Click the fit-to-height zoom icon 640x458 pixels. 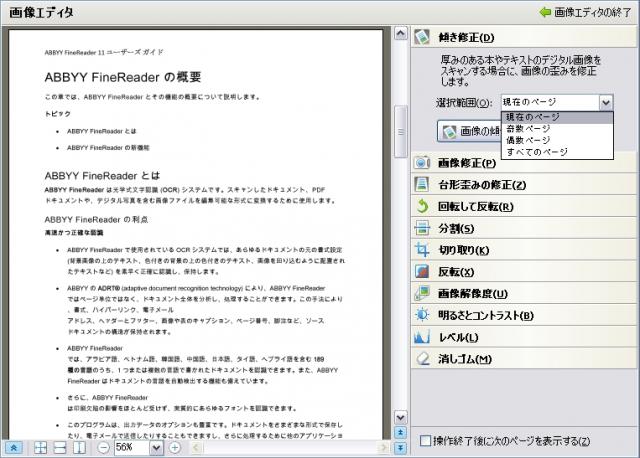pyautogui.click(x=80, y=448)
